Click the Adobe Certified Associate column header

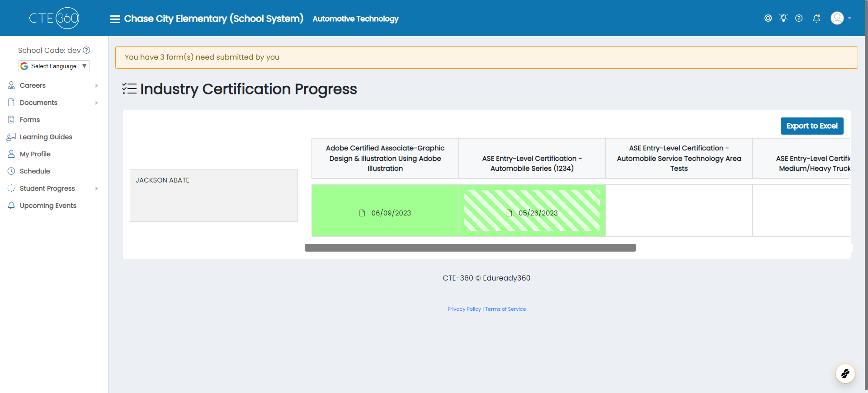[x=385, y=159]
